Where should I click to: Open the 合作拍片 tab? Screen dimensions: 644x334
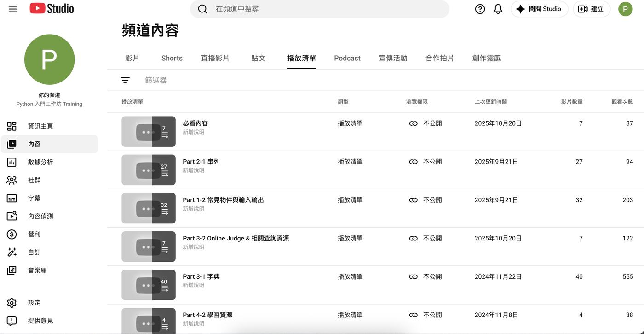pyautogui.click(x=440, y=58)
